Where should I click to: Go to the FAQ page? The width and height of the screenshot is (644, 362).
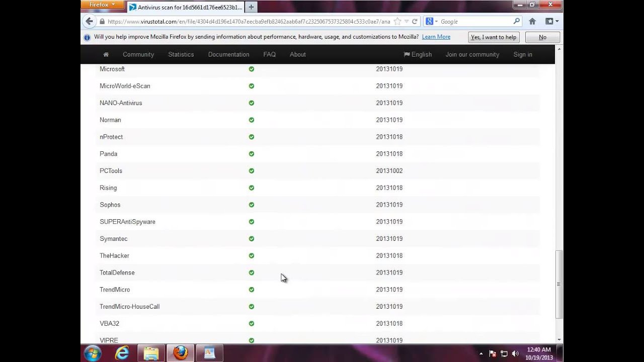point(270,54)
